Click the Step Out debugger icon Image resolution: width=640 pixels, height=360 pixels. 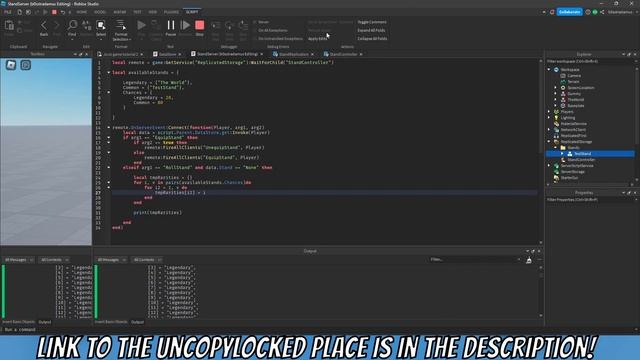243,26
